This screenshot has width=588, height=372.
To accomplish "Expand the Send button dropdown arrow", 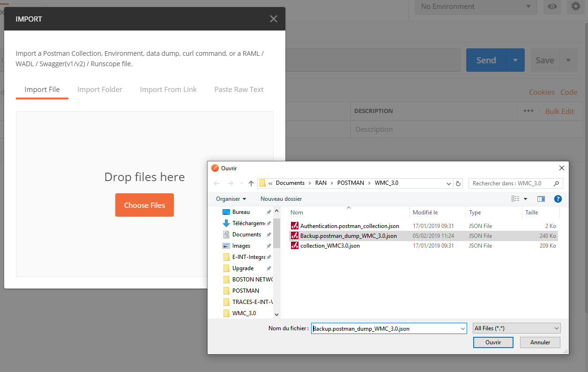I will (x=515, y=60).
